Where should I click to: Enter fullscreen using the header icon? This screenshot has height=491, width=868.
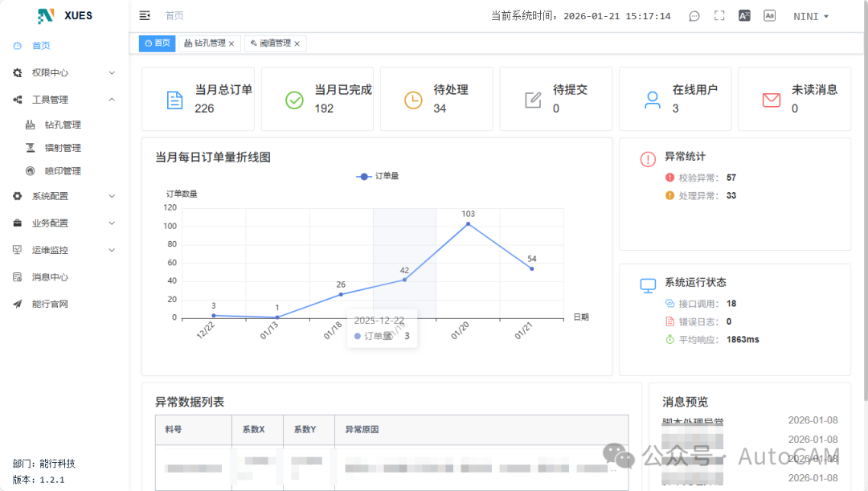coord(719,15)
